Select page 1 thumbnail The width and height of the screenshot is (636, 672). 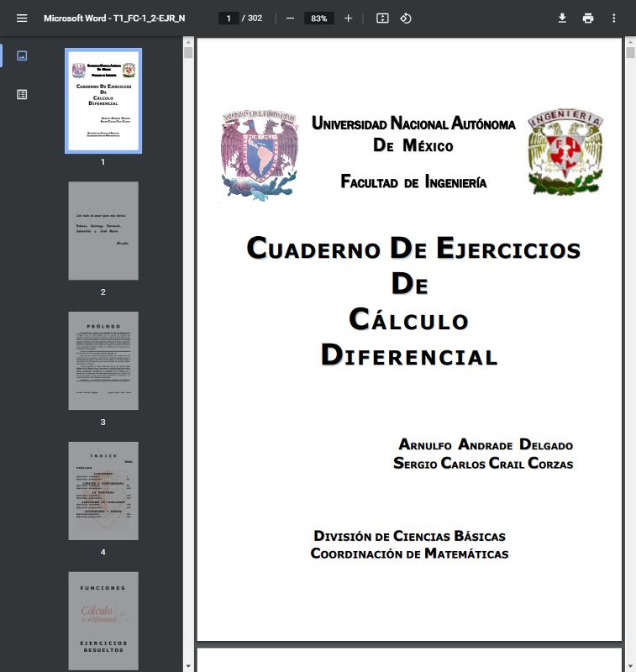tap(103, 101)
